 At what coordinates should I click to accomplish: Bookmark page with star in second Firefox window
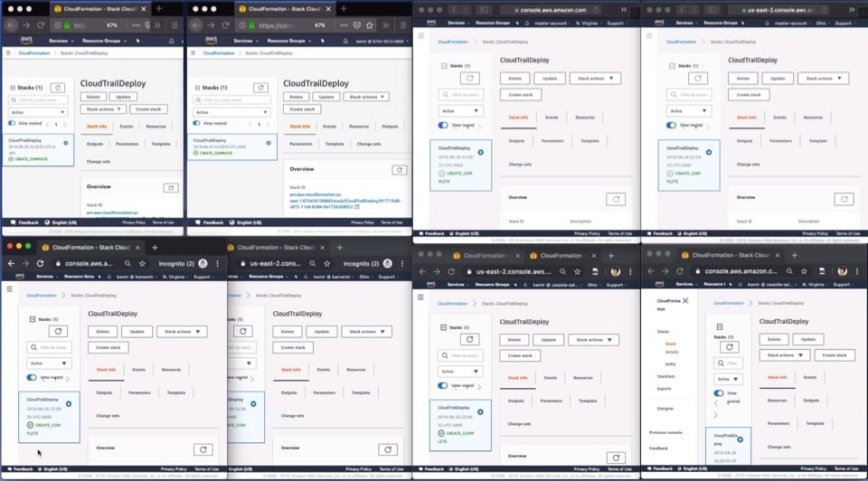[x=369, y=25]
